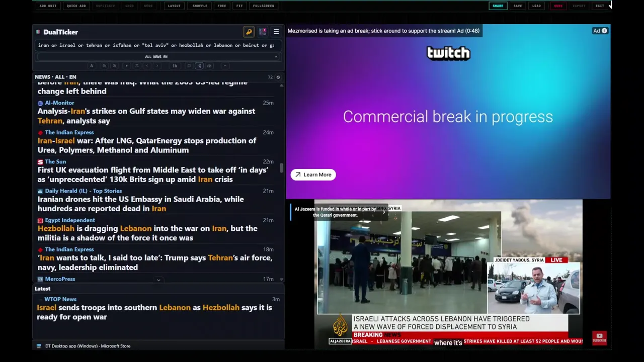This screenshot has height=362, width=644.
Task: Click the play icon in ticker toolbar
Action: 127,66
